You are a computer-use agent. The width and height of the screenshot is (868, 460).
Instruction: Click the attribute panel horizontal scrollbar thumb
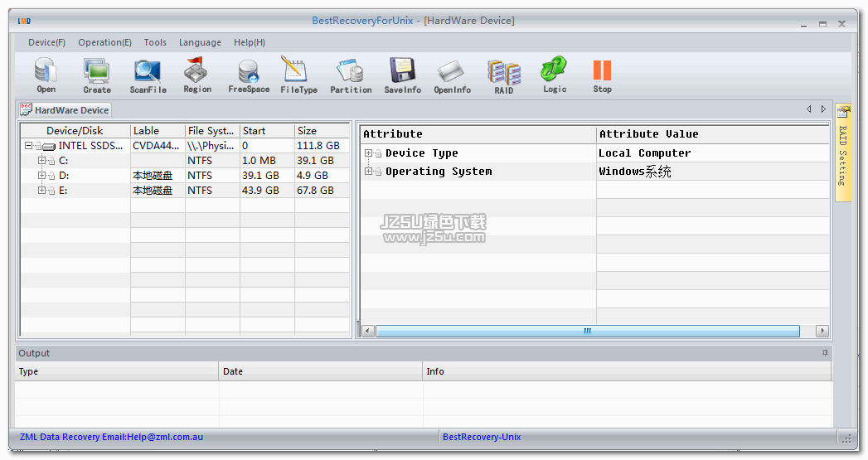click(x=587, y=331)
